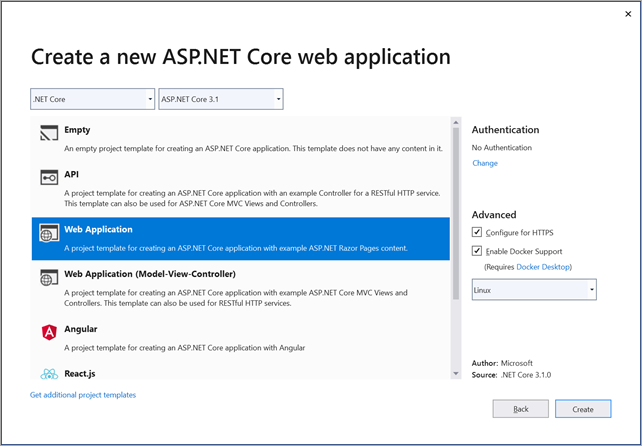The width and height of the screenshot is (642, 446).
Task: Click the Angular template description text
Action: (x=185, y=348)
